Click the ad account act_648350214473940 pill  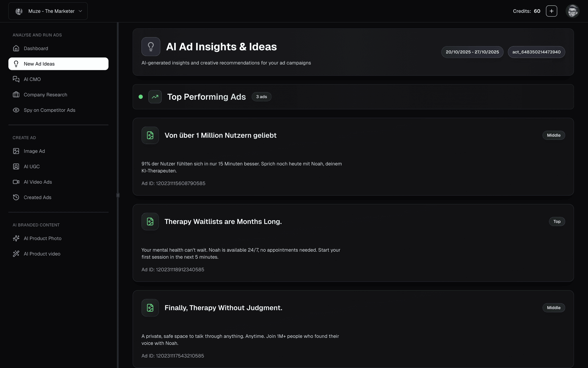pos(536,52)
